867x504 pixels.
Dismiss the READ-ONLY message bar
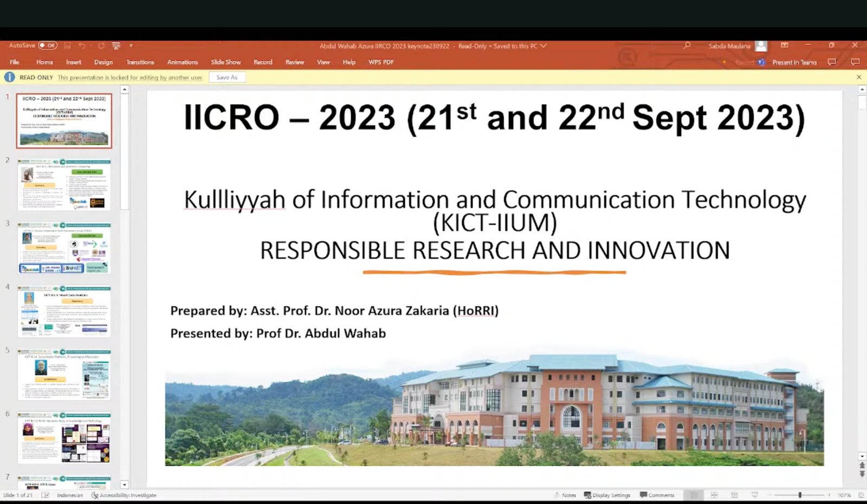[859, 77]
